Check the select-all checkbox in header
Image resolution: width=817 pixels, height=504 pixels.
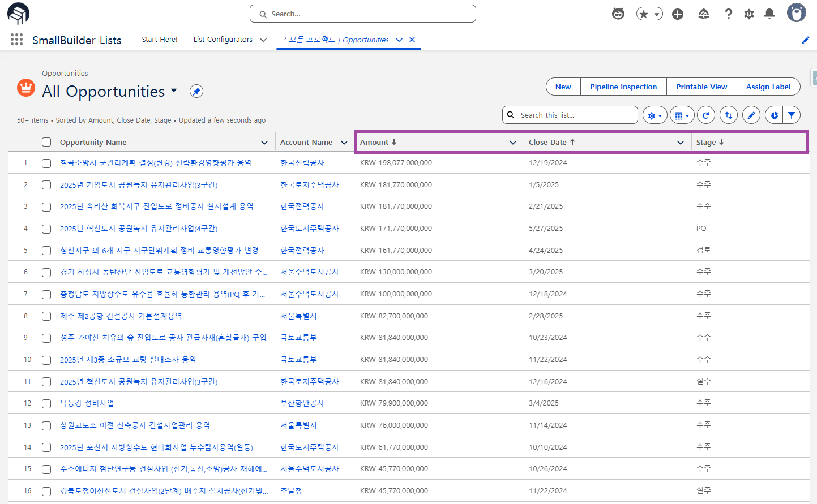coord(46,142)
